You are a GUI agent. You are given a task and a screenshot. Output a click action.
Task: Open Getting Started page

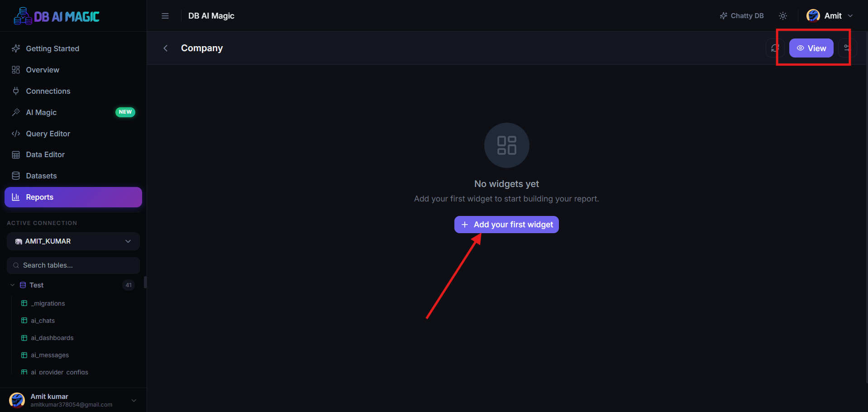pyautogui.click(x=73, y=48)
